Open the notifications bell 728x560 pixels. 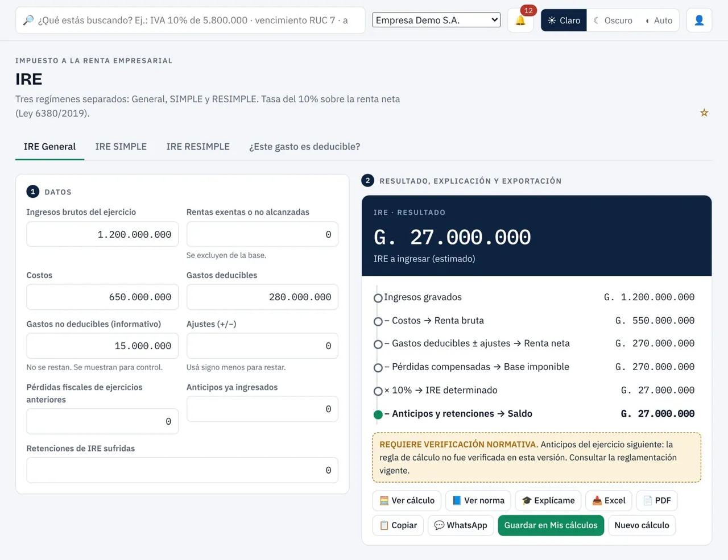coord(520,20)
